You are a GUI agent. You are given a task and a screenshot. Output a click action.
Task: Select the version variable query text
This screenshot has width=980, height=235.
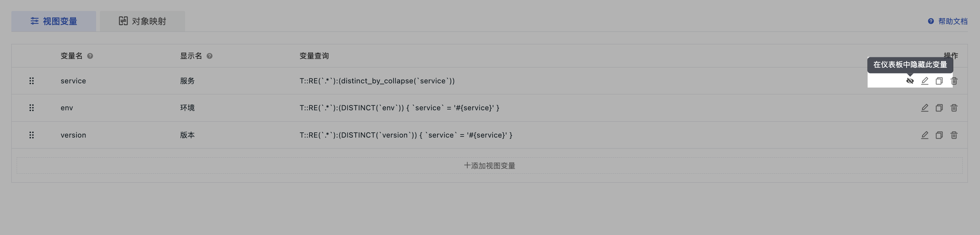[406, 135]
